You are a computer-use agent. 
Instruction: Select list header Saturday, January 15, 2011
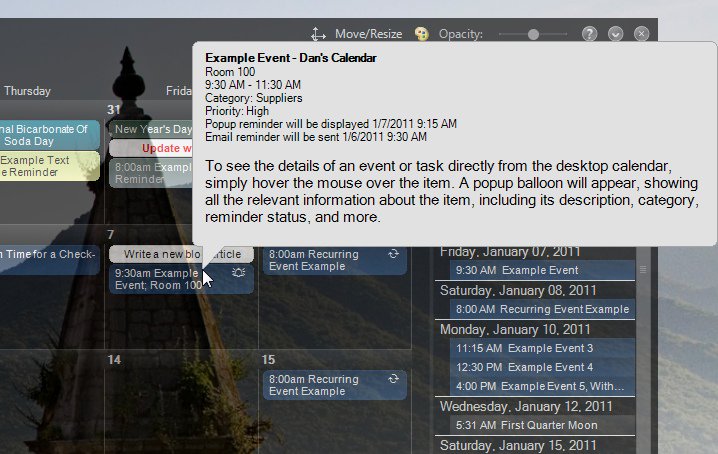click(x=518, y=445)
